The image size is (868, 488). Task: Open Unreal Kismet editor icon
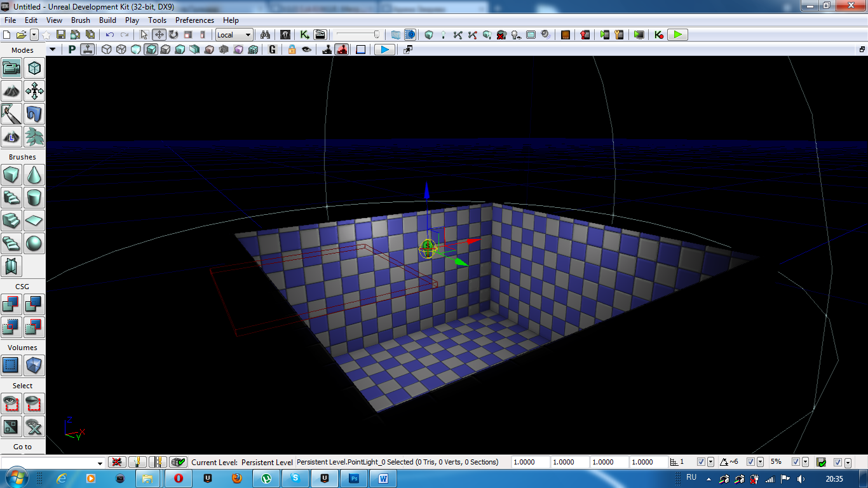pos(305,35)
